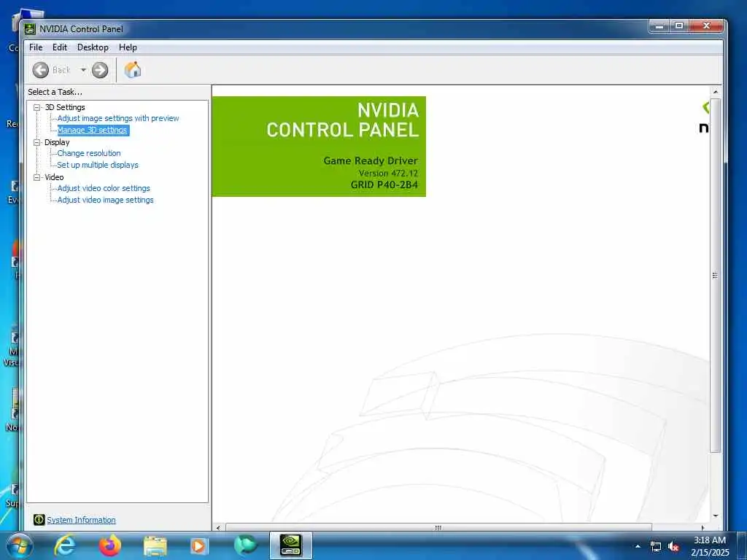The image size is (747, 560).
Task: Click the scroll down arrow
Action: click(715, 516)
